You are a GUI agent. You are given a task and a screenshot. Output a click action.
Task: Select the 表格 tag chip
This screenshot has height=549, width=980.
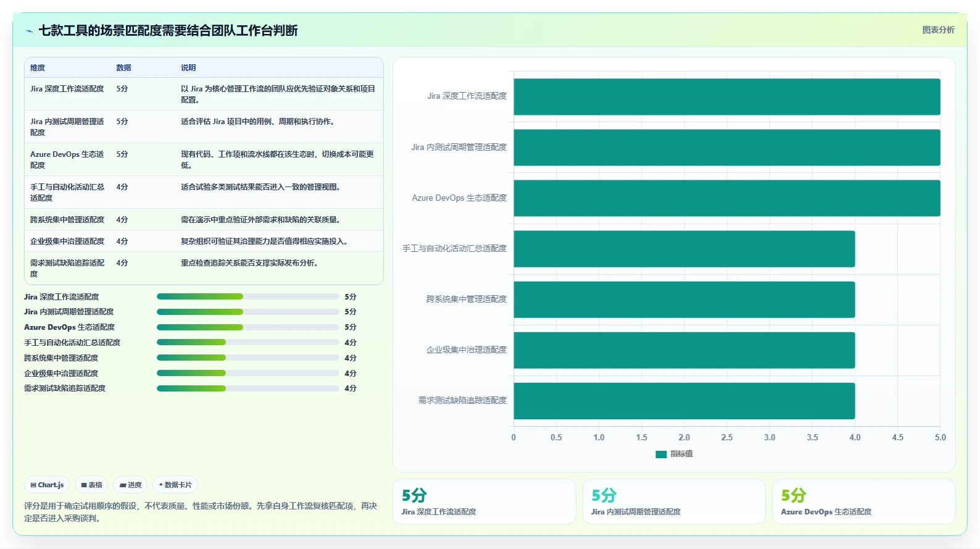91,485
